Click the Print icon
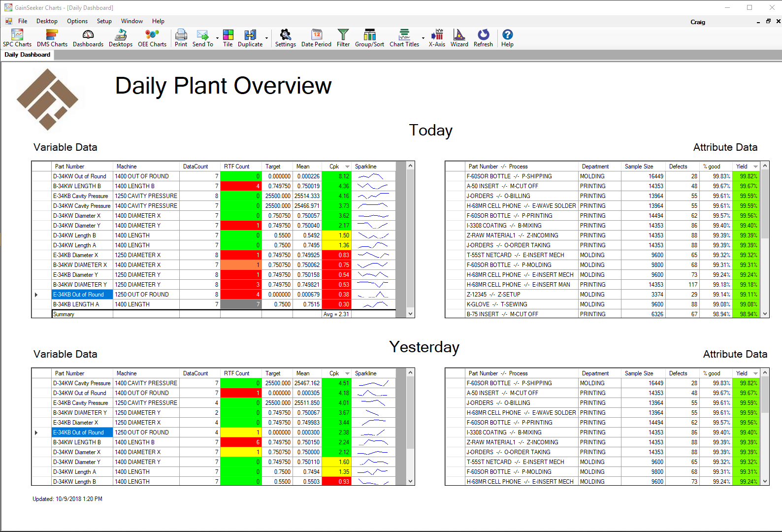Screen dimensions: 782x532 point(181,38)
